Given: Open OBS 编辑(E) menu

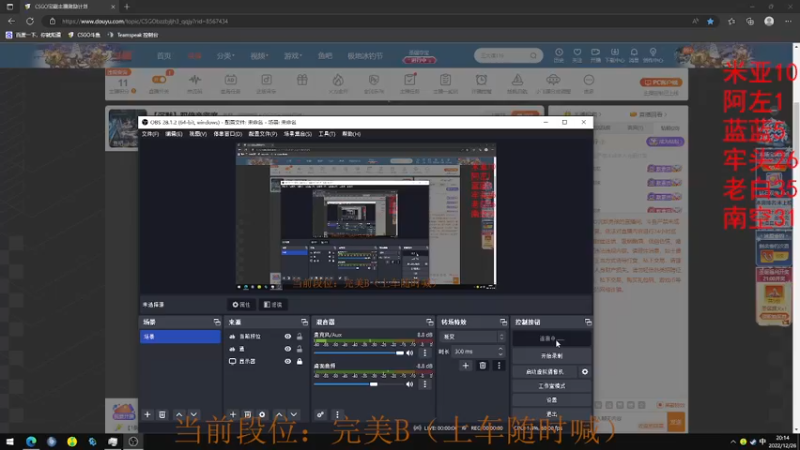Looking at the screenshot, I should [173, 134].
